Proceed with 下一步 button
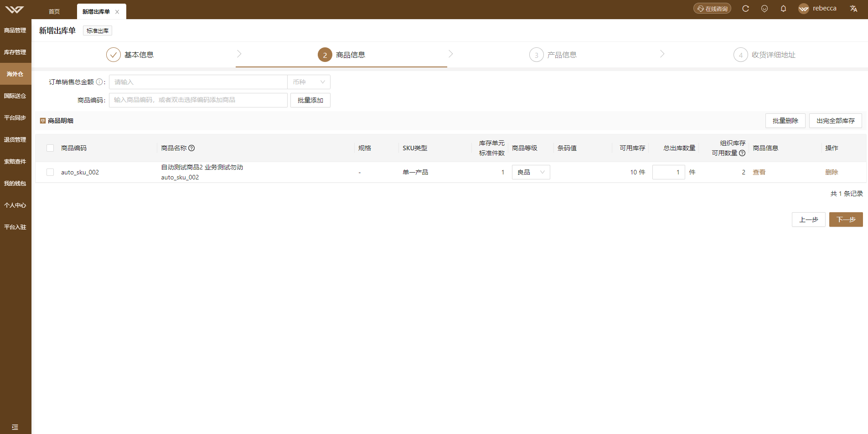The height and width of the screenshot is (434, 868). pyautogui.click(x=846, y=220)
